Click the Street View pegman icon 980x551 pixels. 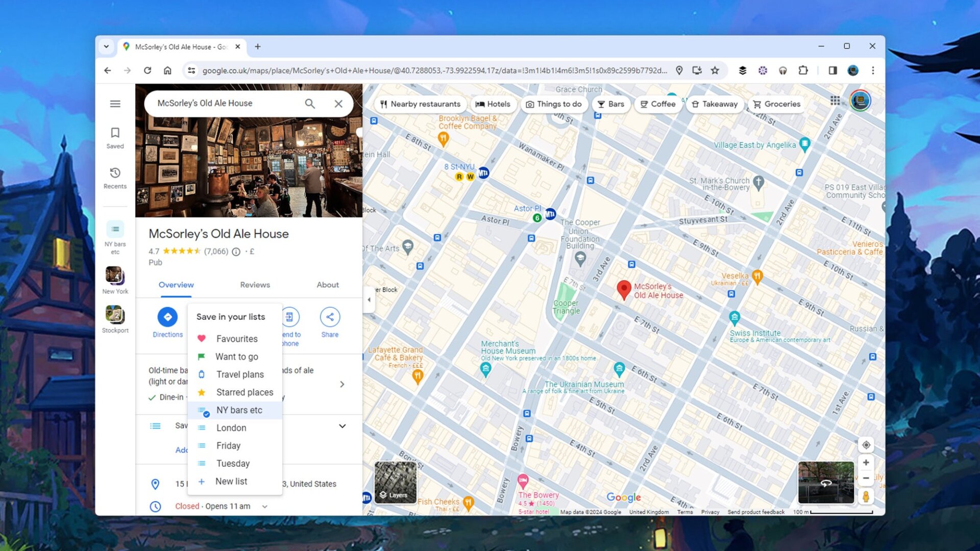[x=866, y=496]
